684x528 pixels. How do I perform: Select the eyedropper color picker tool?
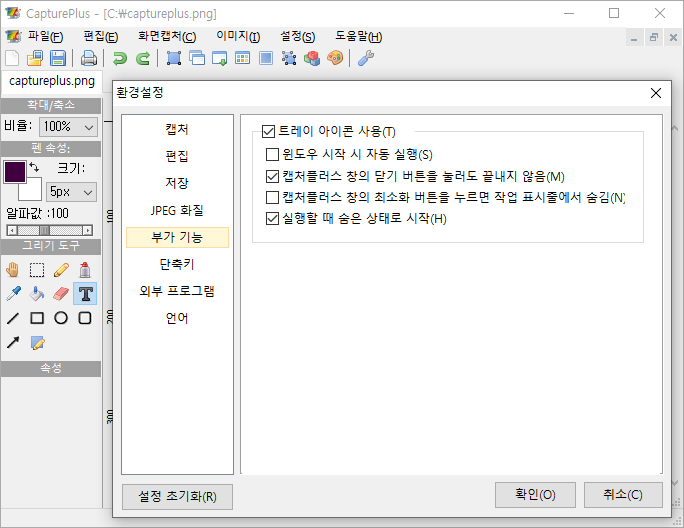pos(13,294)
